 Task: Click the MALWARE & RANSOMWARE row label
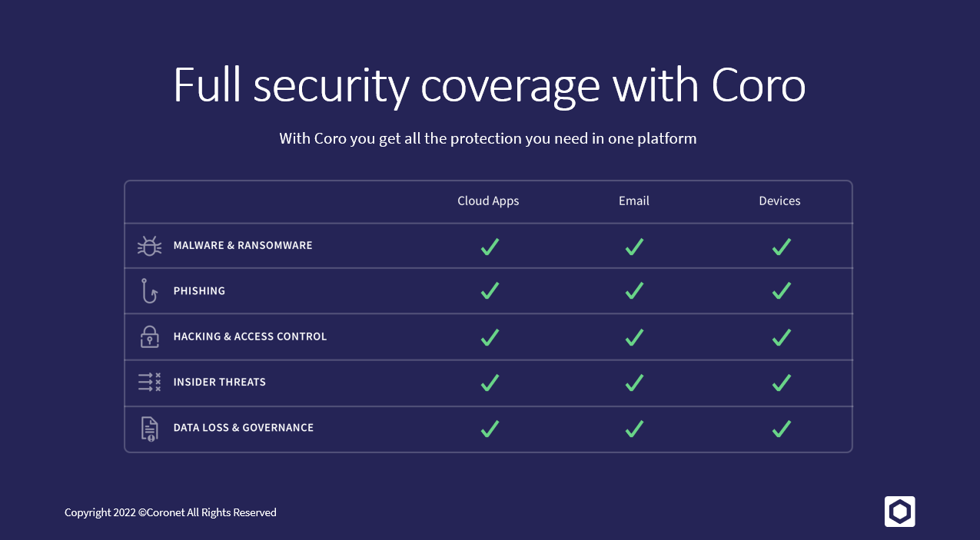243,246
